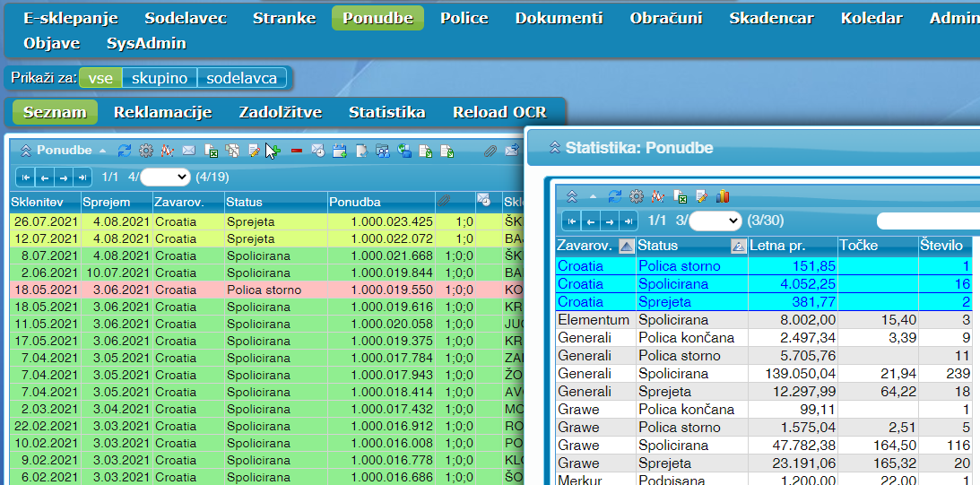Select the 'Polica storno' row dated 18.05.2021
The height and width of the screenshot is (485, 980).
point(267,290)
